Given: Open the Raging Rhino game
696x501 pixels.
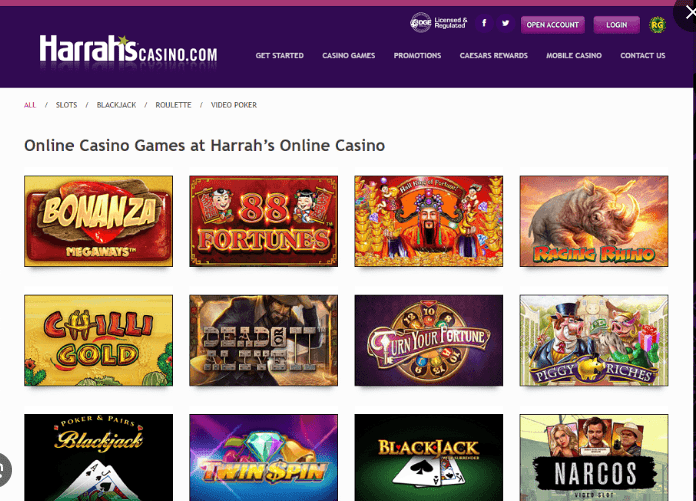Looking at the screenshot, I should click(x=594, y=221).
